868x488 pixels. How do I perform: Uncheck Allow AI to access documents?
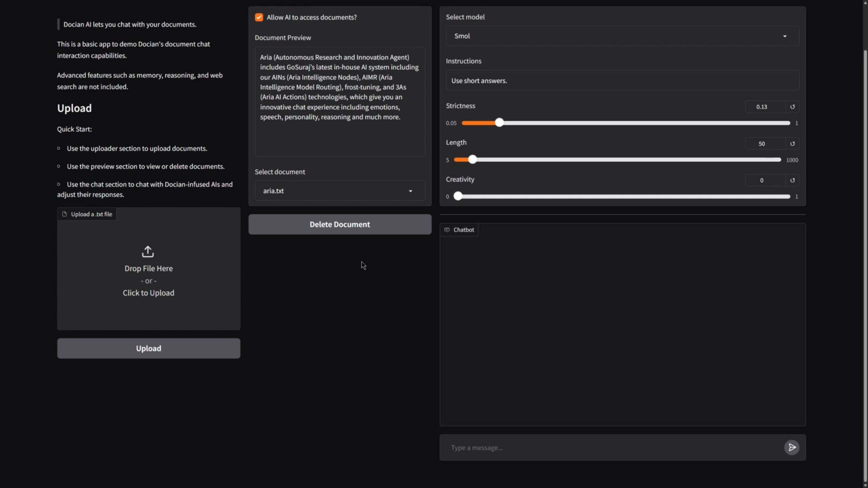click(259, 17)
